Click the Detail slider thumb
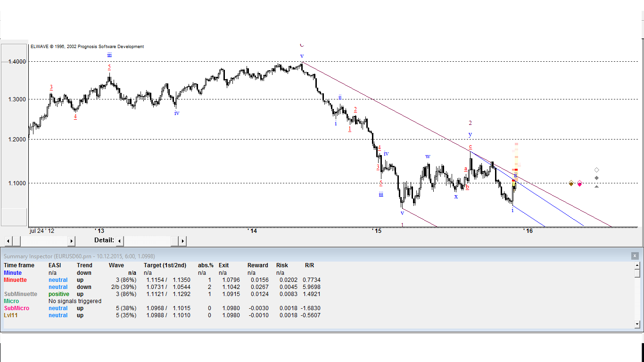Viewport: 644px width, 362px height. (x=175, y=241)
